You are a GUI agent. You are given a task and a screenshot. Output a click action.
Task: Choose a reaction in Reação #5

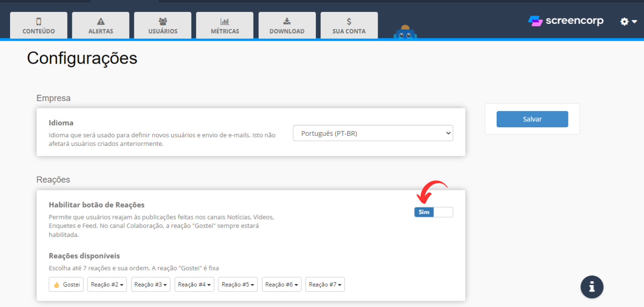(x=238, y=285)
